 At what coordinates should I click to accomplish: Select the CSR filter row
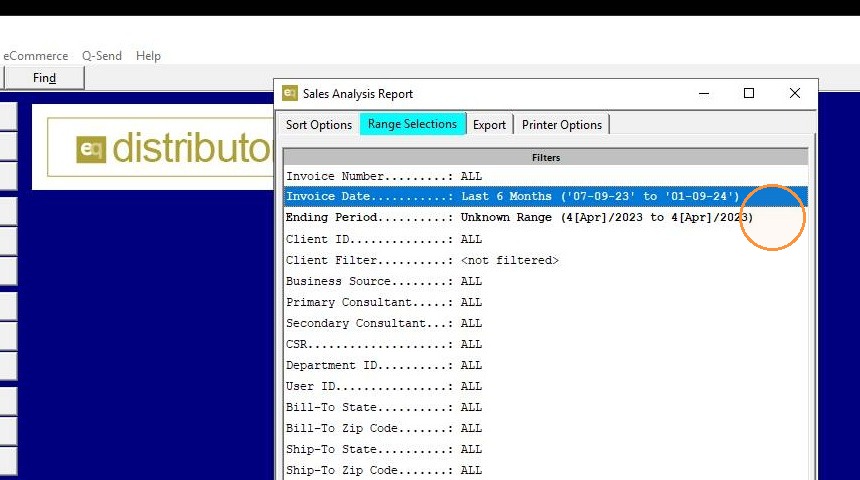(x=546, y=344)
